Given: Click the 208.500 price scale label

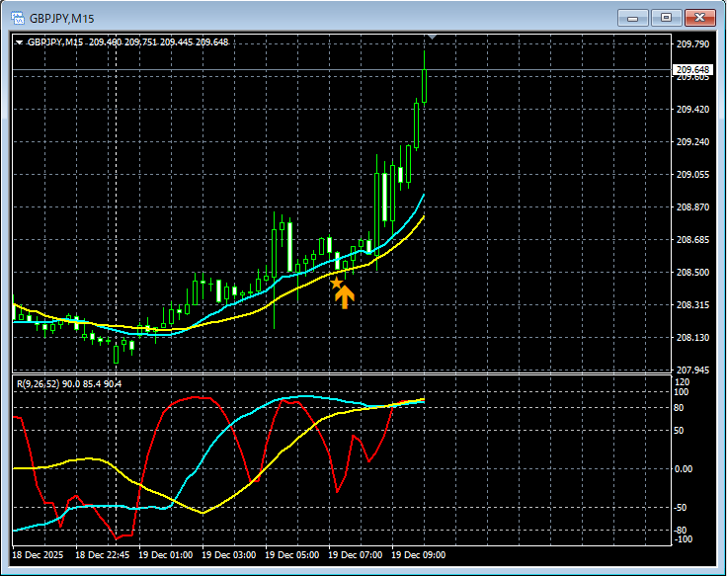Looking at the screenshot, I should tap(691, 273).
